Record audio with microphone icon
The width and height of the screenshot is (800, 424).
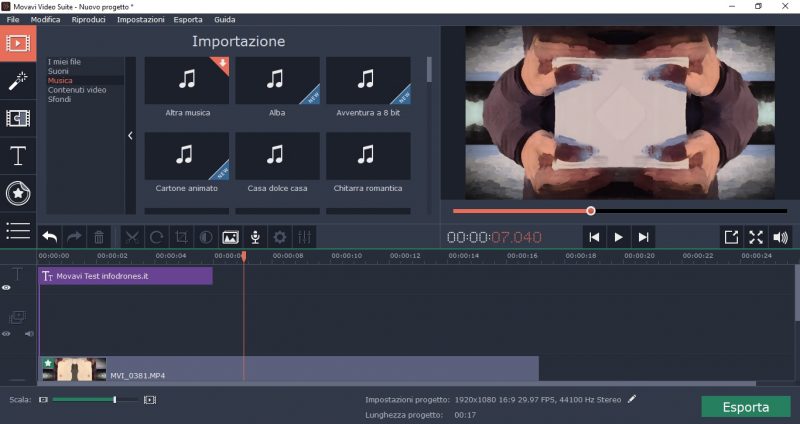[x=255, y=237]
